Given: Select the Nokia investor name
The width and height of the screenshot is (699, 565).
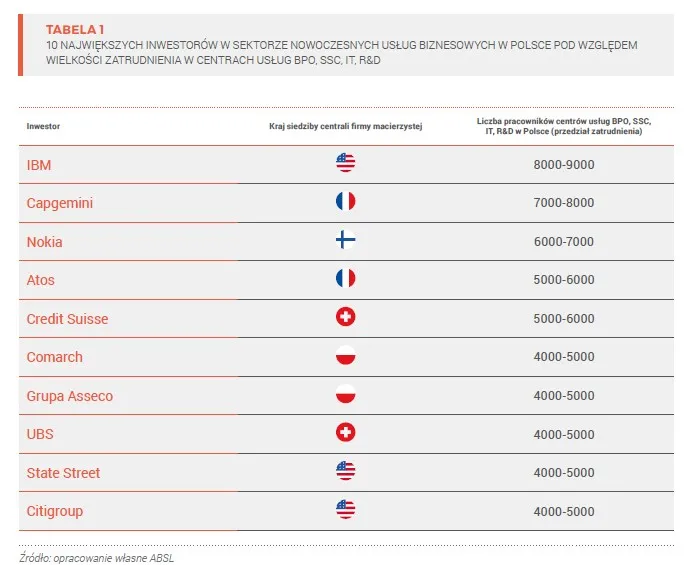Looking at the screenshot, I should coord(45,242).
